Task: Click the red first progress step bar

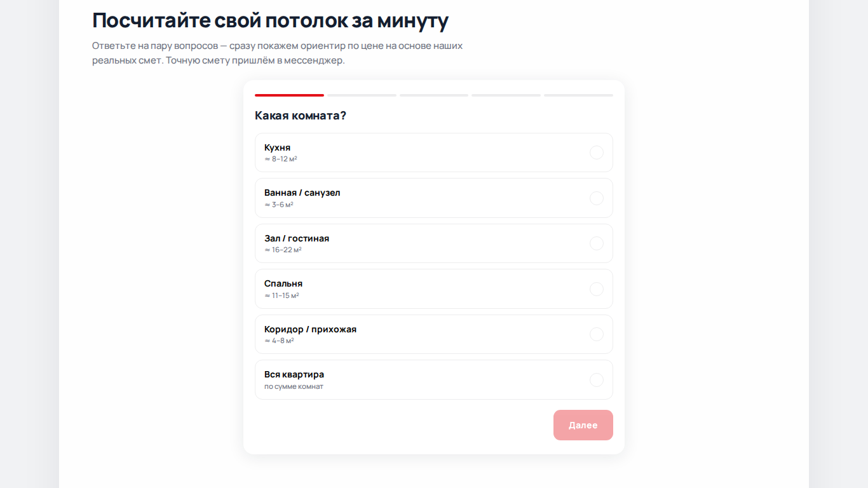Action: point(289,95)
